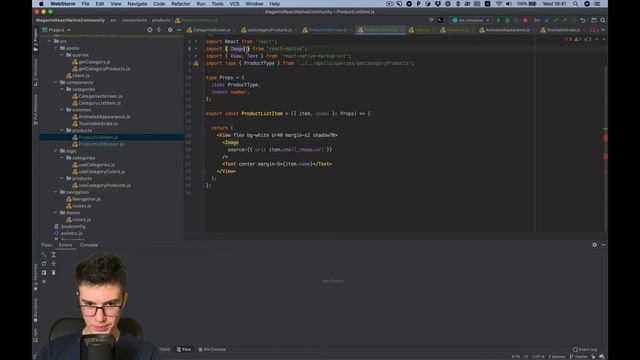Switch to useCategoryProducts.js editor tab
The image size is (640, 360).
(x=269, y=30)
